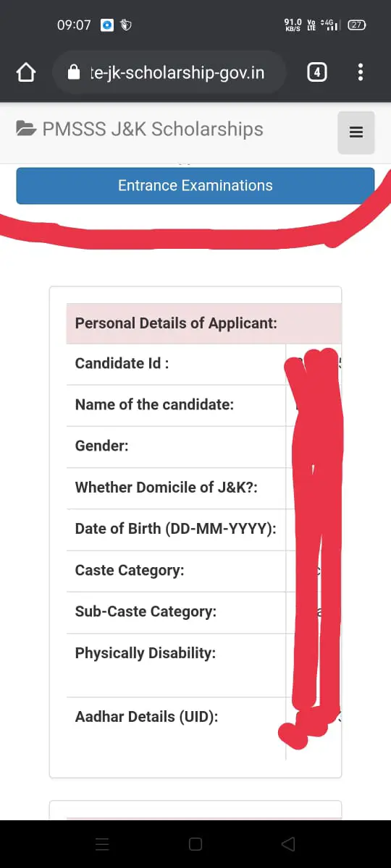The width and height of the screenshot is (391, 868).
Task: Open the Android recent apps menu icon
Action: point(102,844)
